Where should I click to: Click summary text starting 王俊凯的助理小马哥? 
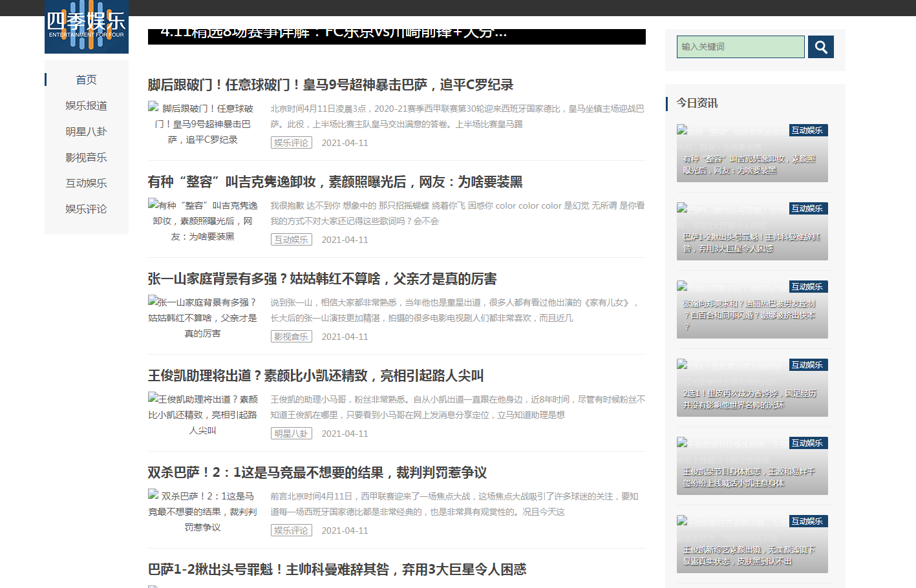coord(458,407)
